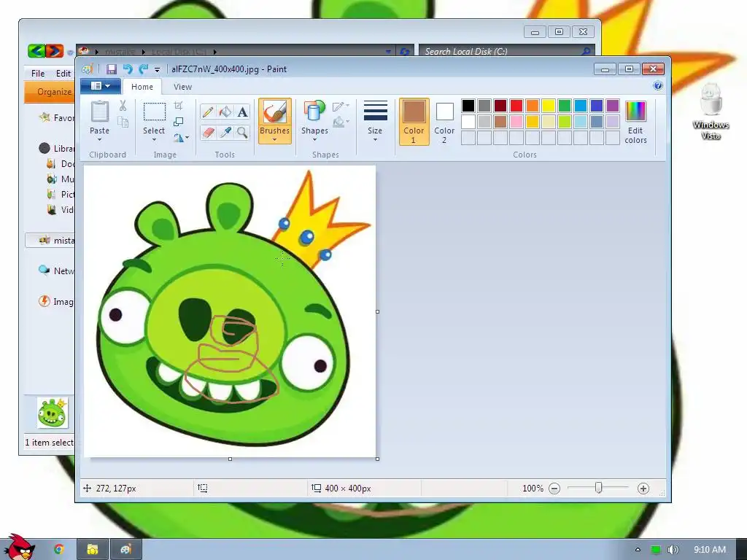Select the Magnifier tool

click(242, 132)
